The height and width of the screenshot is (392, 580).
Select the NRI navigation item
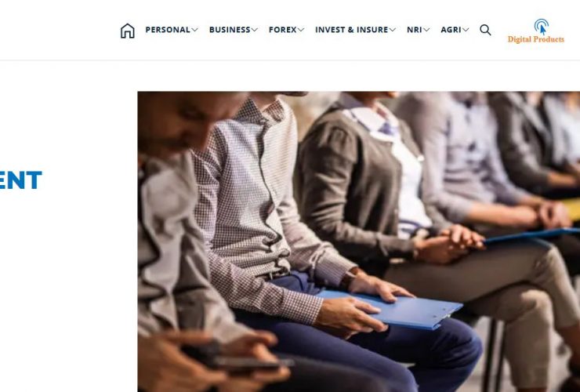[415, 30]
